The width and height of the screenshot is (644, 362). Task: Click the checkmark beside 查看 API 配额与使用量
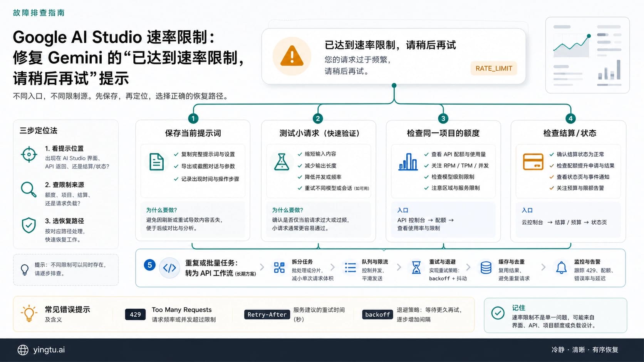(426, 154)
